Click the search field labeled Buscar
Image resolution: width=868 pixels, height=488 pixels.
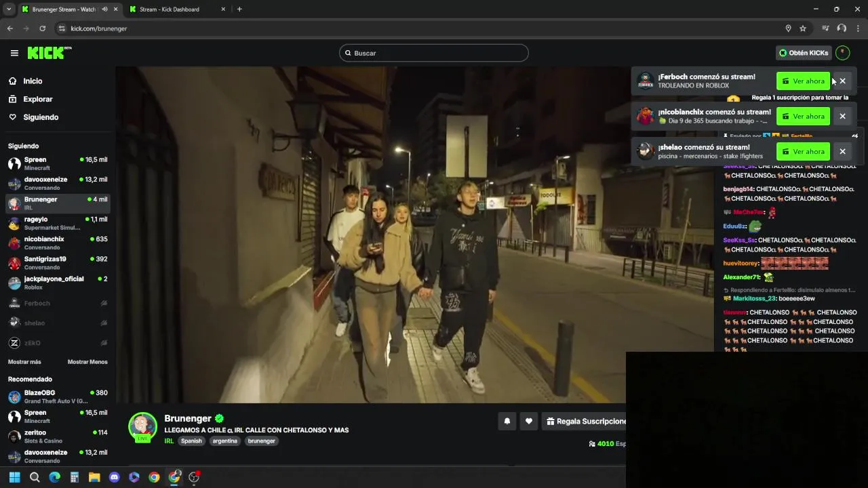pyautogui.click(x=434, y=53)
